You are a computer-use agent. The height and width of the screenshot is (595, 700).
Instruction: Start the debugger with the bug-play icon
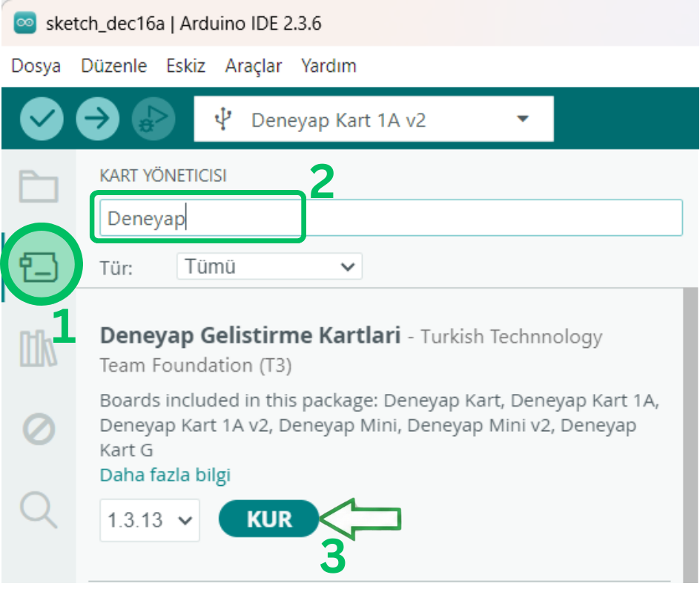click(x=153, y=119)
